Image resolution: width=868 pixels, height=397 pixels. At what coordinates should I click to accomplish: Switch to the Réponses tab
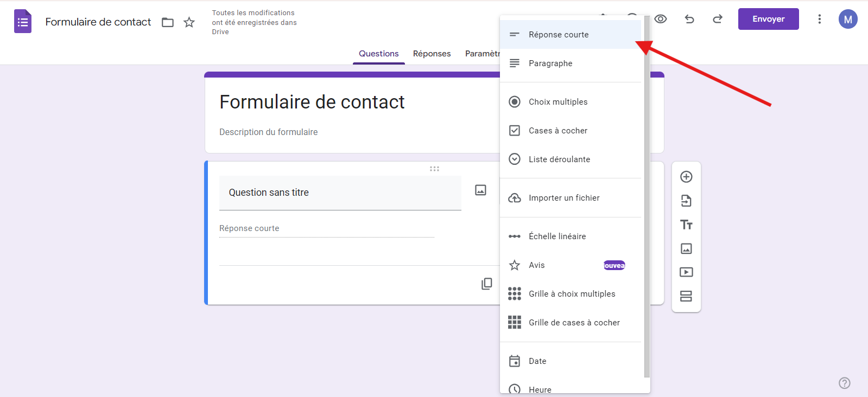click(x=432, y=54)
